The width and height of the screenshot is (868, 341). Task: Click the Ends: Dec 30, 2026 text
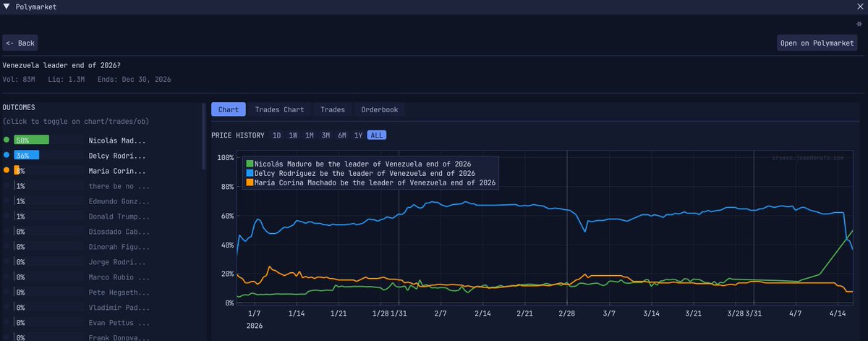click(134, 79)
